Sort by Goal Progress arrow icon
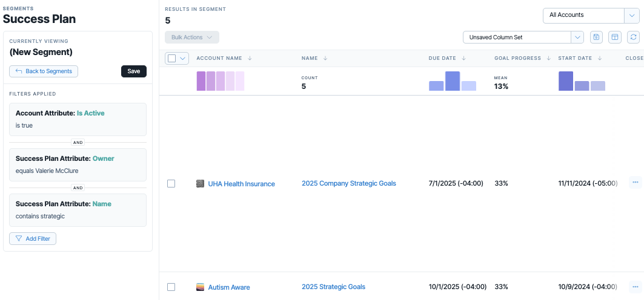The width and height of the screenshot is (644, 300). [549, 58]
